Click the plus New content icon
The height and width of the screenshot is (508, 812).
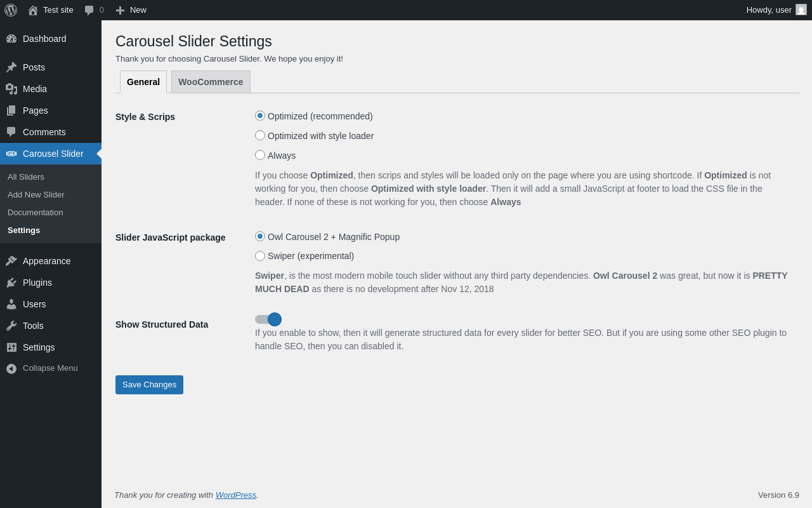click(x=120, y=10)
